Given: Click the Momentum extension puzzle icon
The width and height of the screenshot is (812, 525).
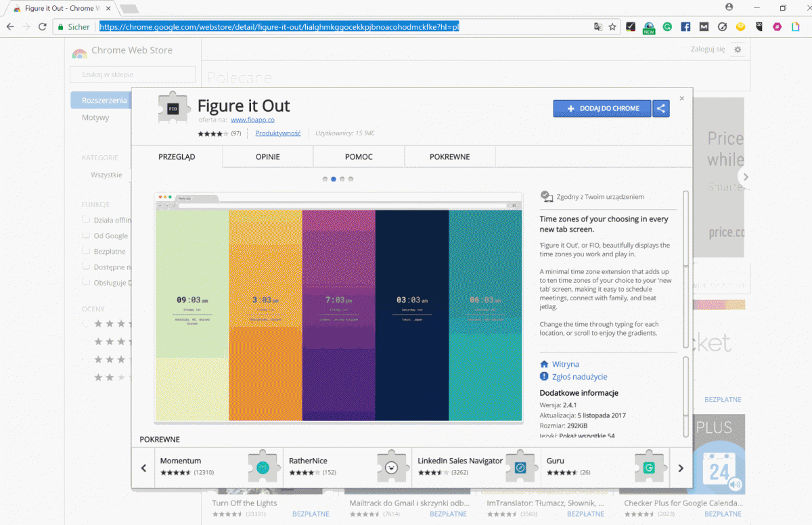Looking at the screenshot, I should pos(264,467).
